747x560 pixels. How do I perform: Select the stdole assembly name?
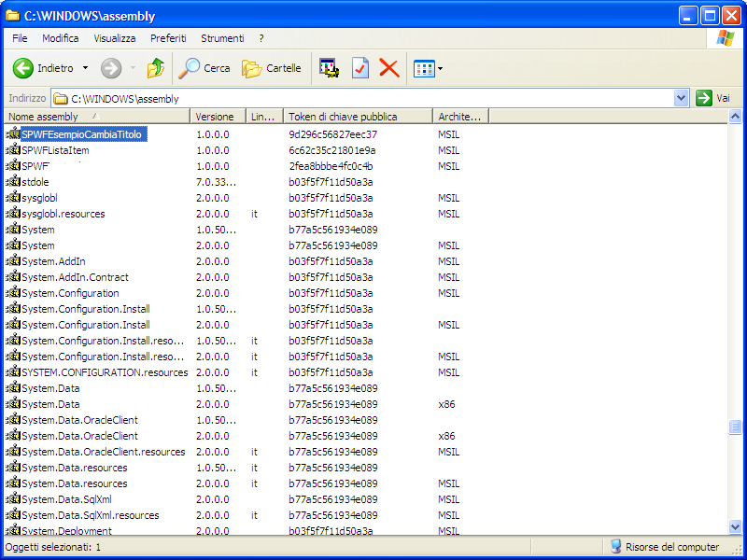click(35, 182)
